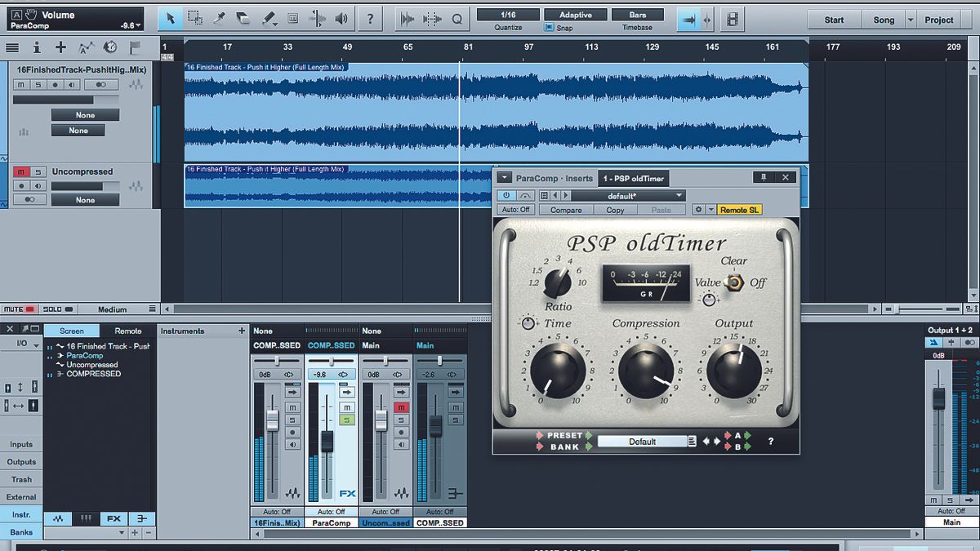Open the Quantize 1/16 dropdown
The width and height of the screenshot is (980, 551).
coord(510,13)
